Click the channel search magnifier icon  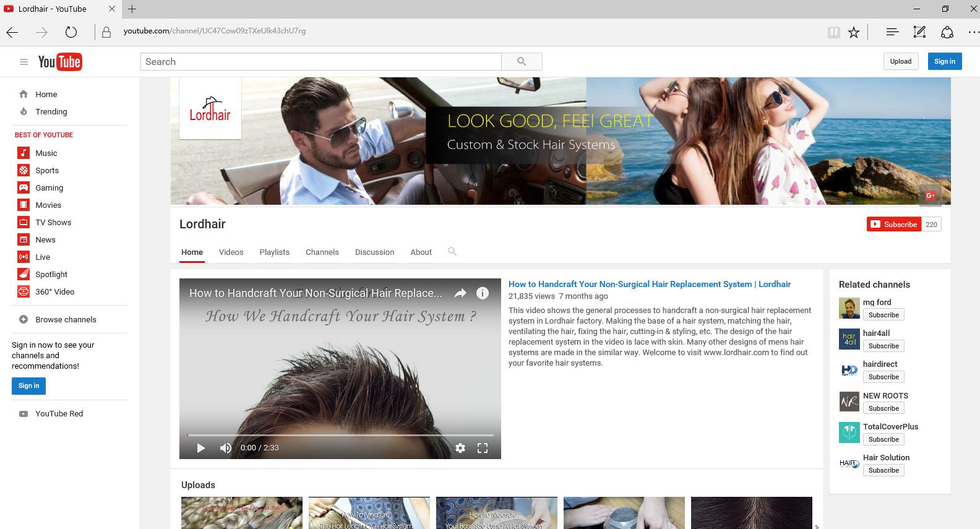(452, 251)
